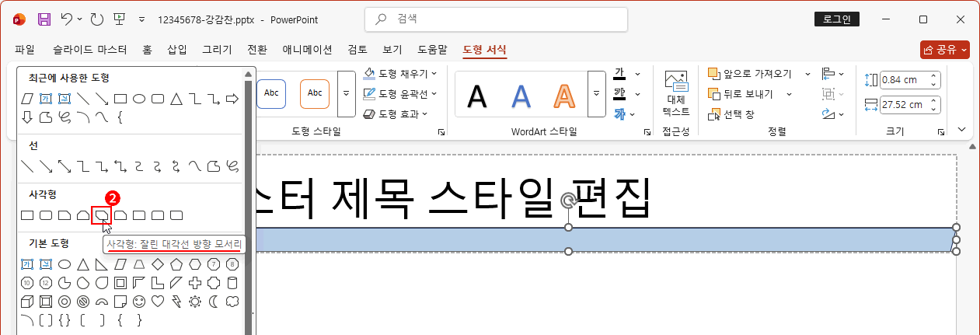
Task: Open 도형 채우기 shape fill dropdown
Action: 400,74
